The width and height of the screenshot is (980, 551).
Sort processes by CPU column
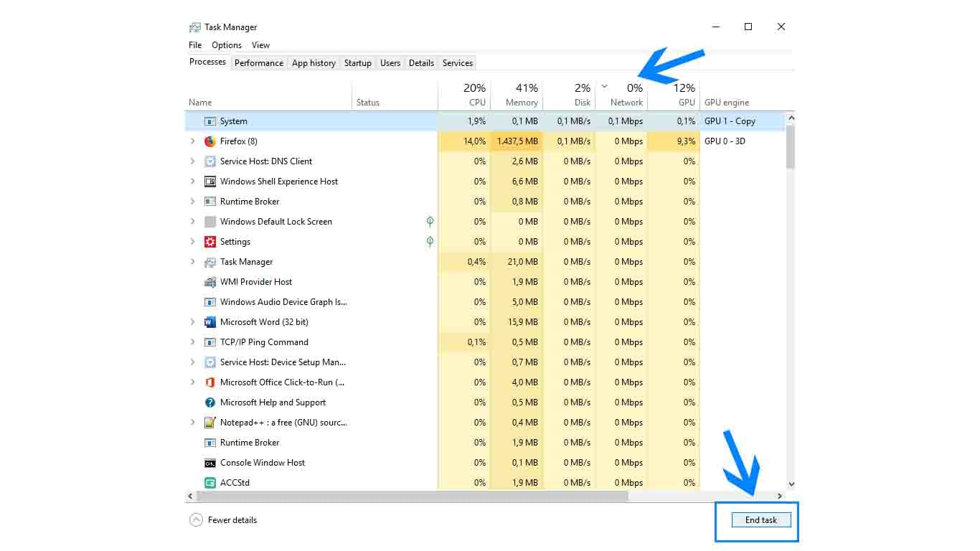tap(464, 95)
